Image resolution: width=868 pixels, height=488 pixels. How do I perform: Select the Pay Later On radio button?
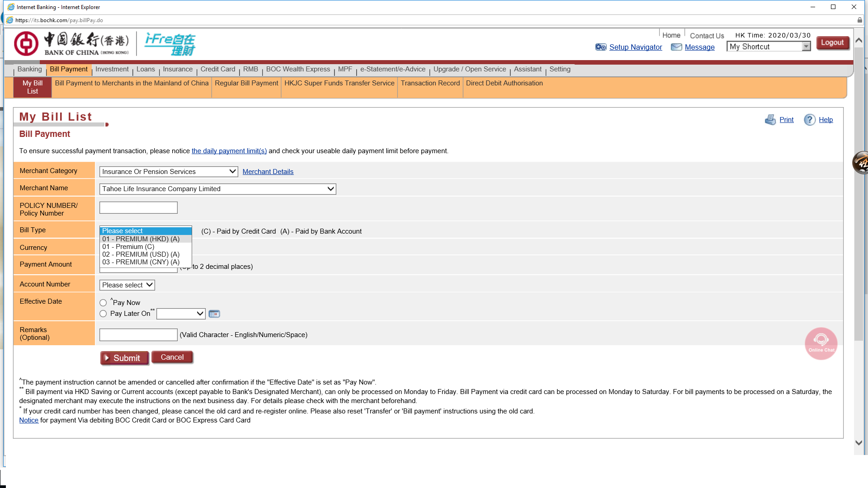point(103,314)
